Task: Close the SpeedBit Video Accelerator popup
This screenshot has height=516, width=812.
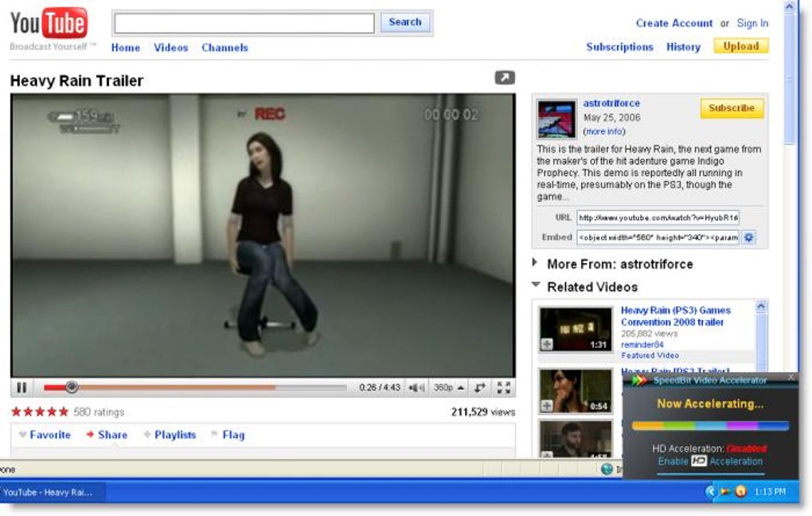Action: click(x=791, y=377)
